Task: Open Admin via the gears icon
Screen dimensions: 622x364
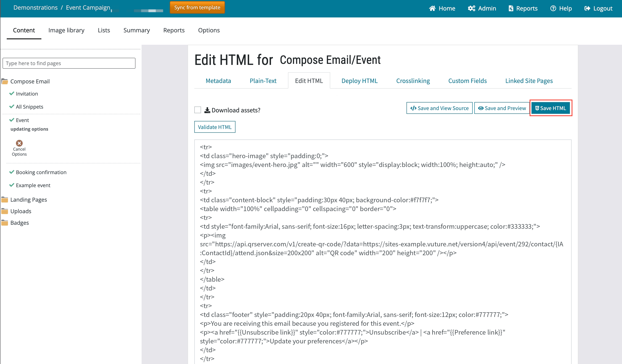Action: [471, 8]
